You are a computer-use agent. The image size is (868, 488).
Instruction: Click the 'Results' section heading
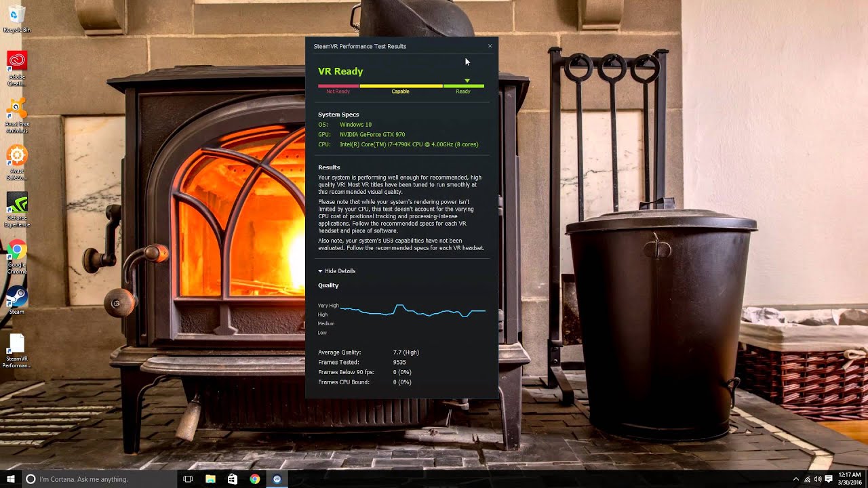tap(329, 167)
